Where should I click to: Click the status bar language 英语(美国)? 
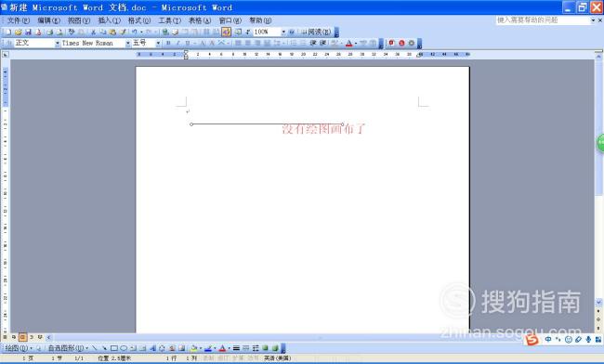click(277, 358)
